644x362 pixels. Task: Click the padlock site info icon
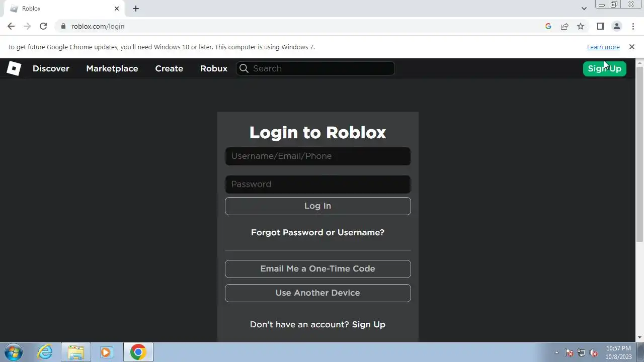(x=63, y=26)
